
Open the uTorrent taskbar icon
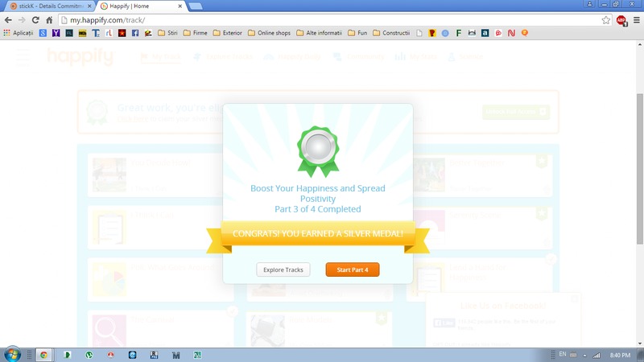89,355
